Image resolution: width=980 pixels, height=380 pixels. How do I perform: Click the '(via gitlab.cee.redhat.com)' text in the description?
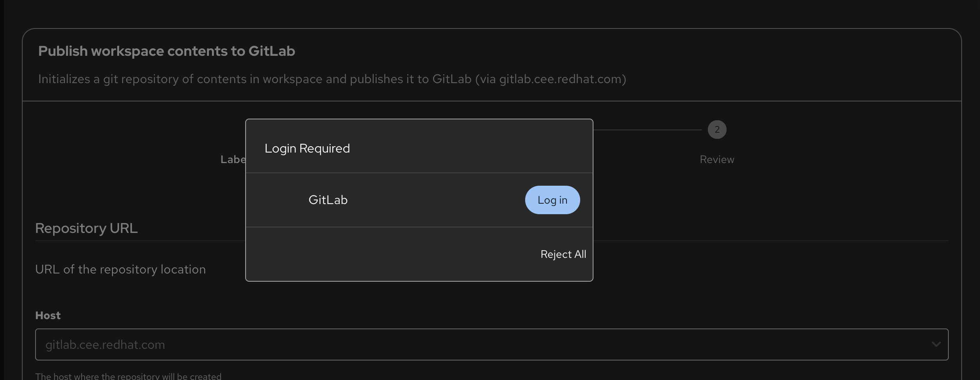point(551,79)
